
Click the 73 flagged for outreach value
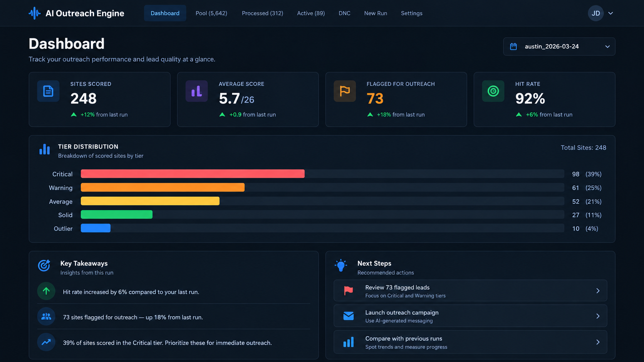pyautogui.click(x=375, y=99)
